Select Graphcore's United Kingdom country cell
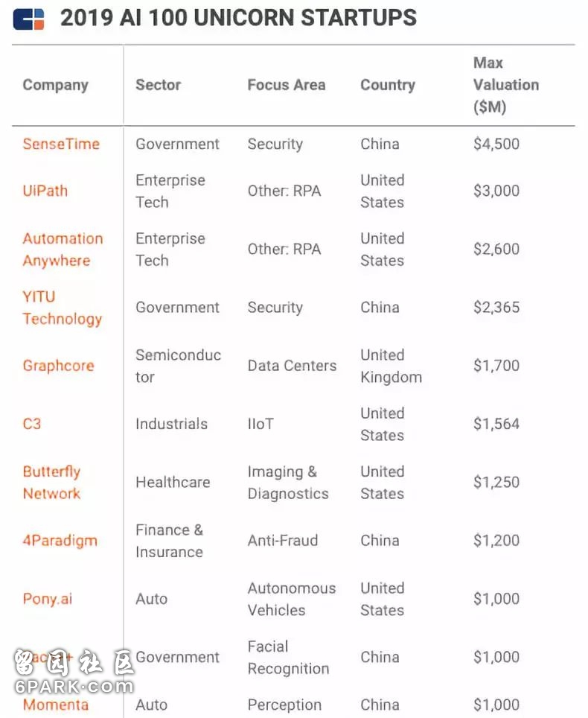 [392, 366]
